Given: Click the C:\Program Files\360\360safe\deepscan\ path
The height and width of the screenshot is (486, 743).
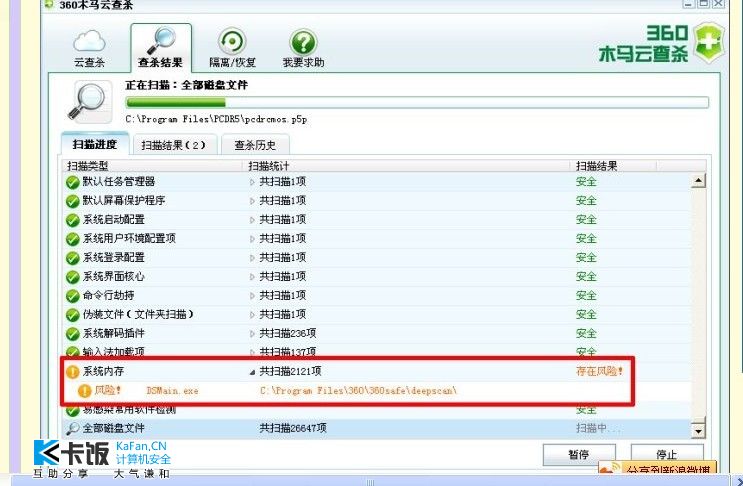Looking at the screenshot, I should pyautogui.click(x=358, y=391).
